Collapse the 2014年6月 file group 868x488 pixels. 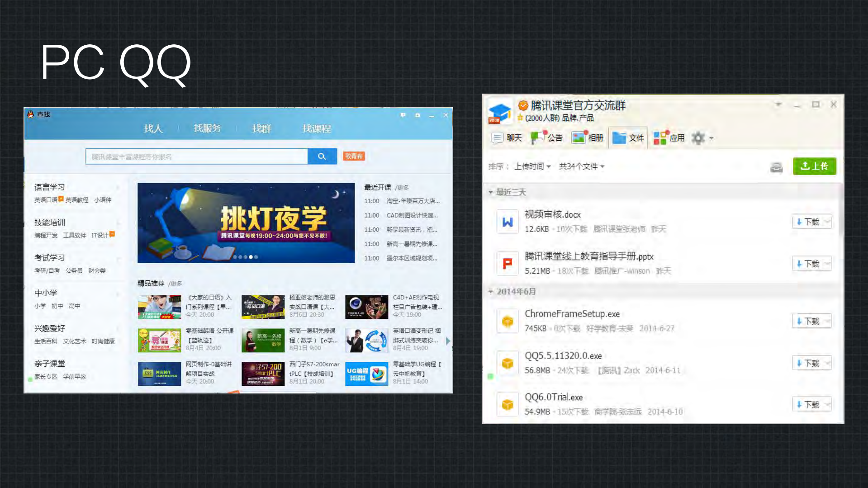[x=491, y=292]
